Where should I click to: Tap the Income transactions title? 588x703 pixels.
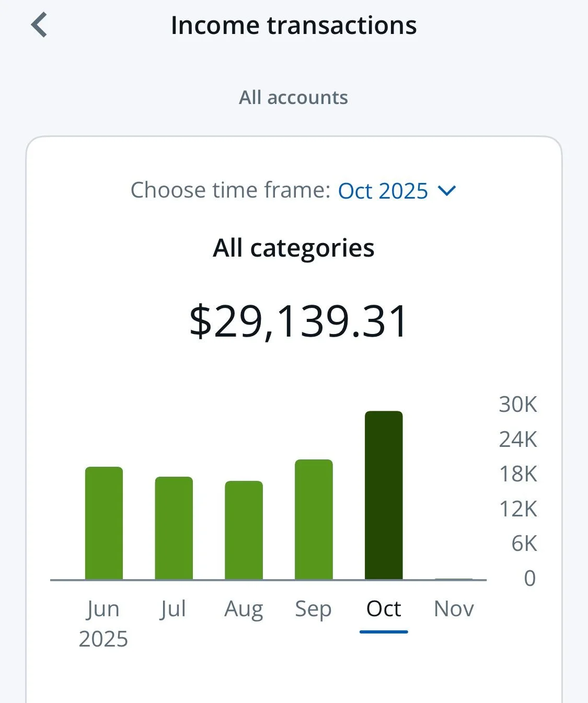click(x=294, y=25)
